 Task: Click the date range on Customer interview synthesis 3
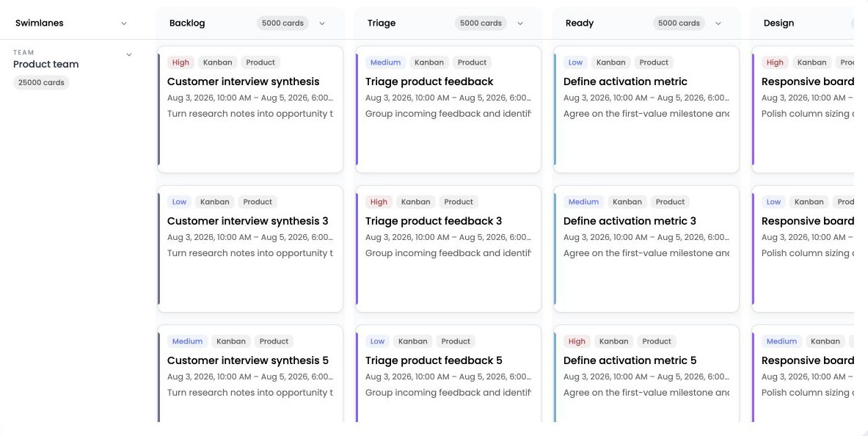click(x=250, y=237)
